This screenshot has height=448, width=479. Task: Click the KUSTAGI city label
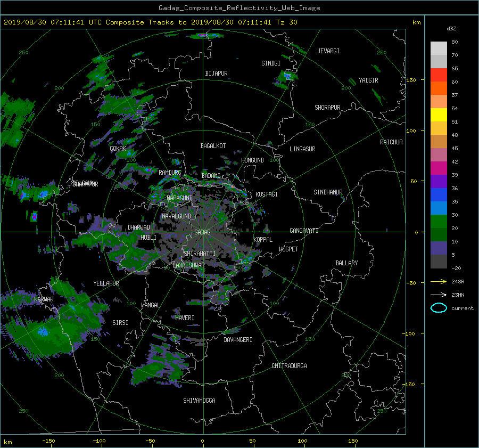267,194
